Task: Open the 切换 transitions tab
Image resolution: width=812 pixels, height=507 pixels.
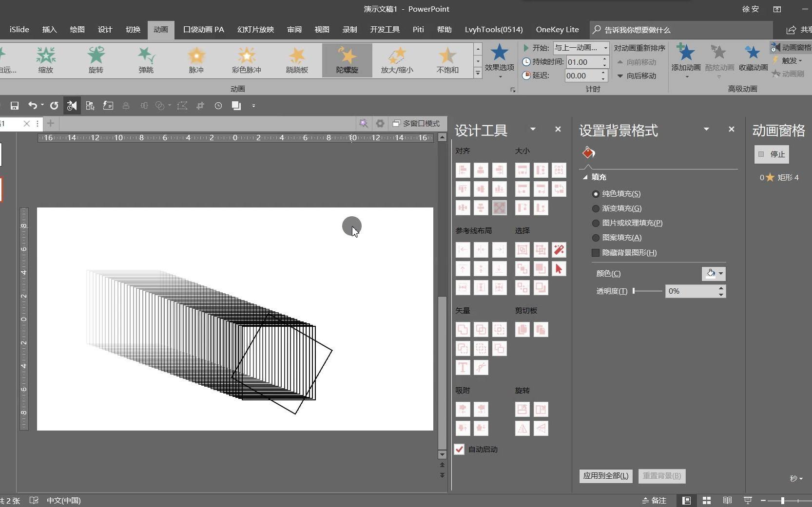Action: [133, 30]
